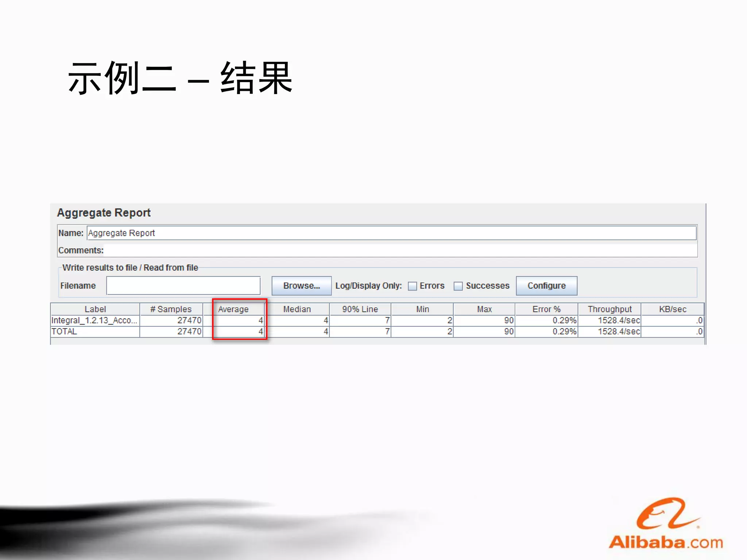This screenshot has height=560, width=747.
Task: Click the Throughput column header
Action: (x=609, y=309)
